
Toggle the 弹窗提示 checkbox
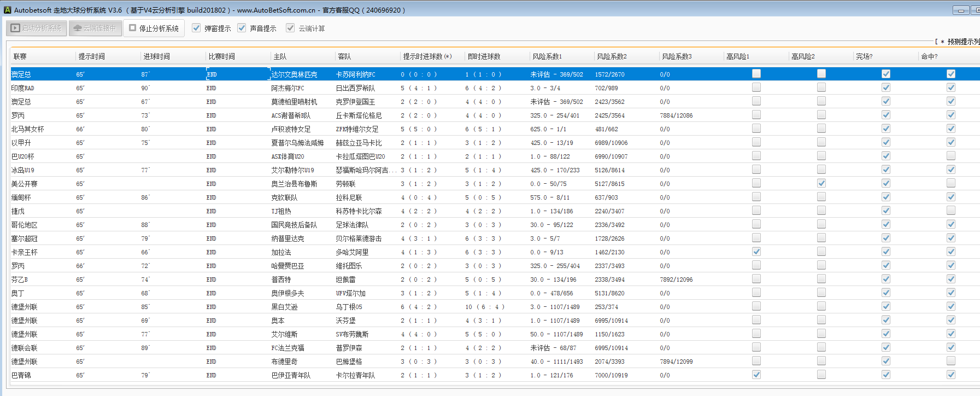coord(196,28)
